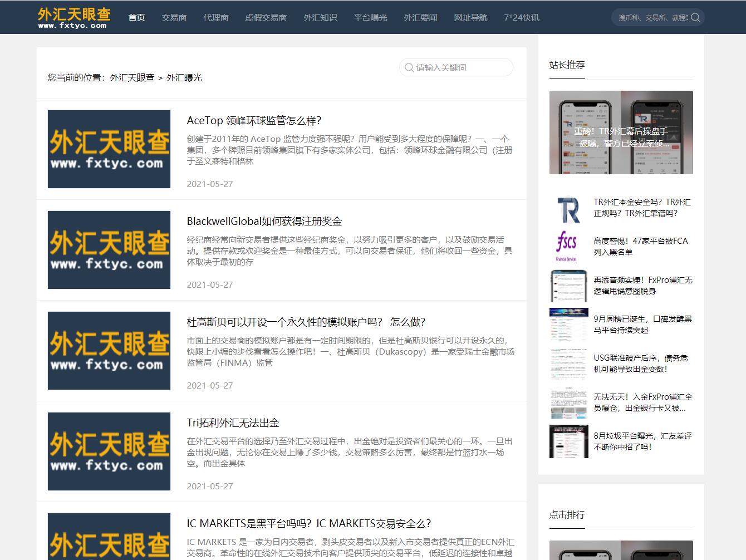
Task: Click the FSCS logo thumbnail in sidebar
Action: [568, 247]
